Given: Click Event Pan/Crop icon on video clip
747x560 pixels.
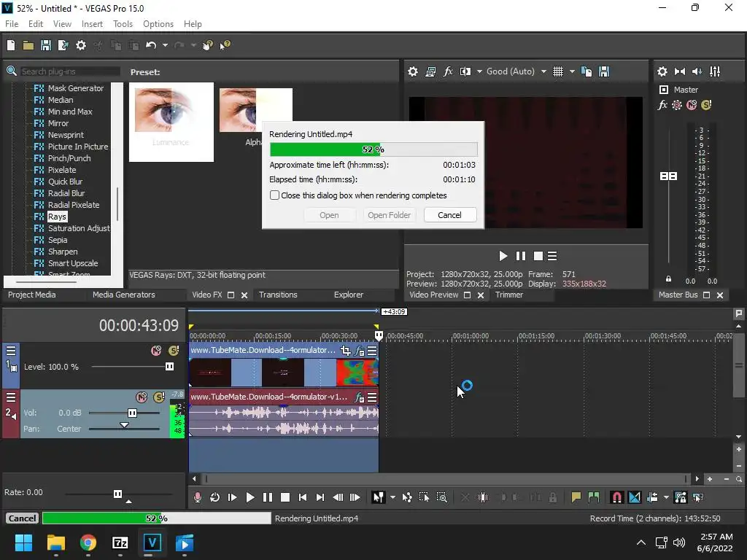Looking at the screenshot, I should click(x=345, y=351).
